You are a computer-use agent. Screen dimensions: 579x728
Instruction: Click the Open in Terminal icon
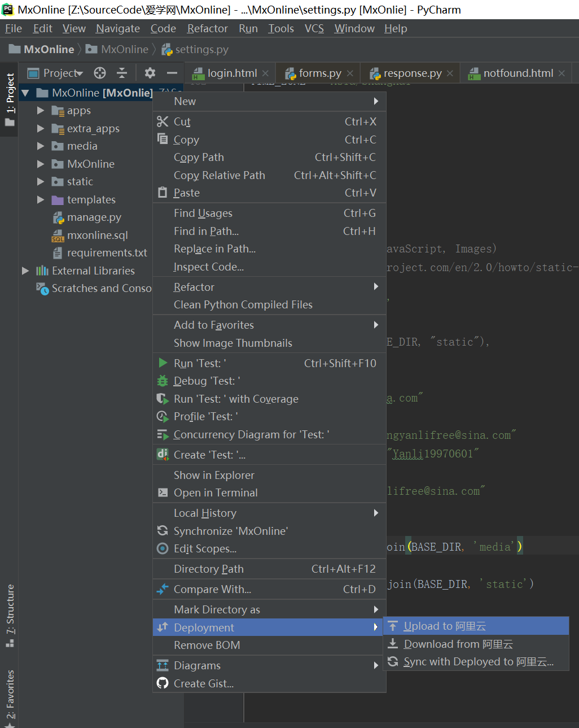click(x=163, y=492)
